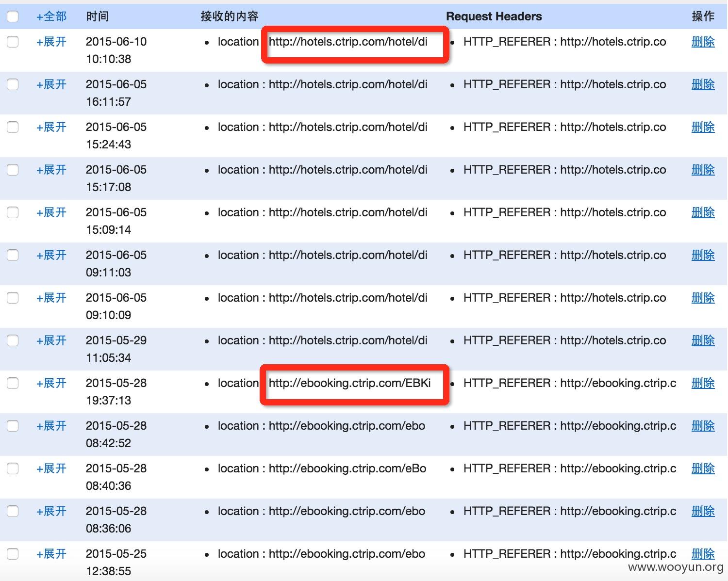
Task: Expand the 2015-05-25 12:38:55 entry with +展开
Action: [51, 554]
